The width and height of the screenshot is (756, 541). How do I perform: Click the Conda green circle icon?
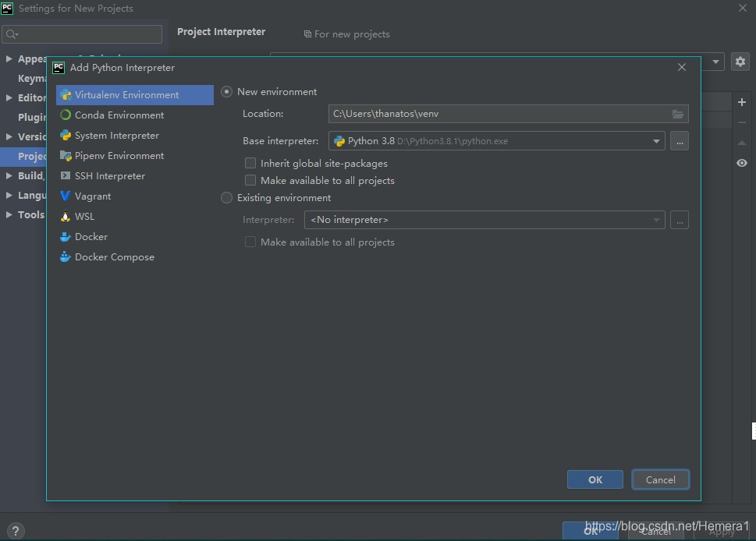[66, 115]
